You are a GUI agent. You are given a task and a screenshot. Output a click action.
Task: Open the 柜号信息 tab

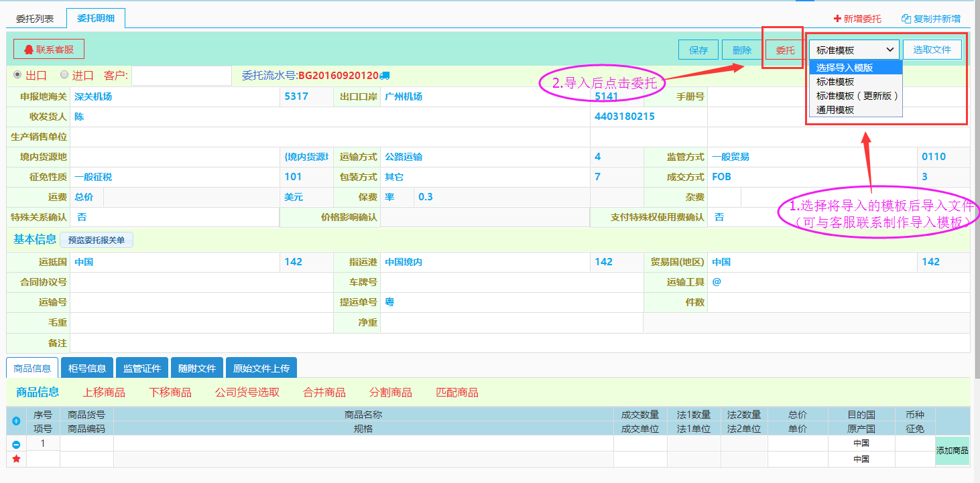87,368
